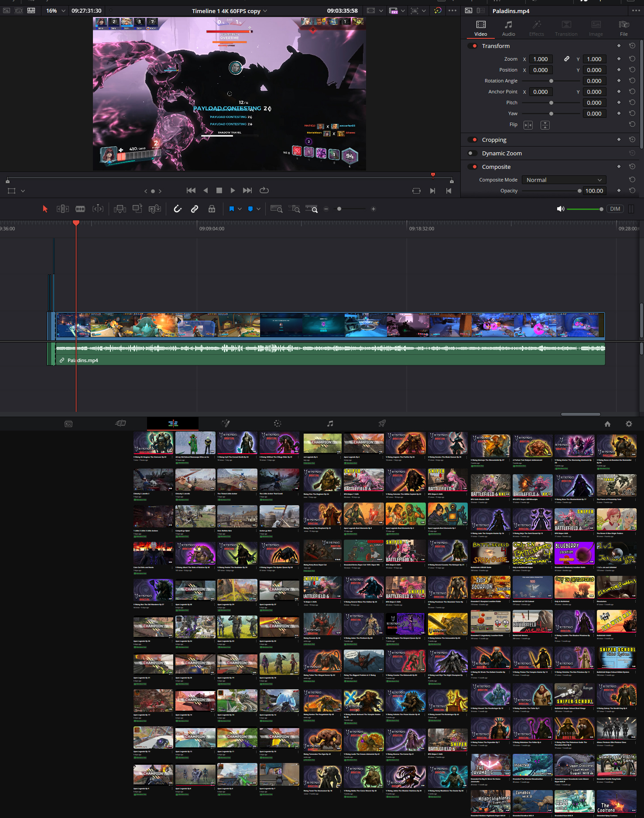This screenshot has height=818, width=644.
Task: Turn off the Cropping toggle
Action: click(x=473, y=140)
